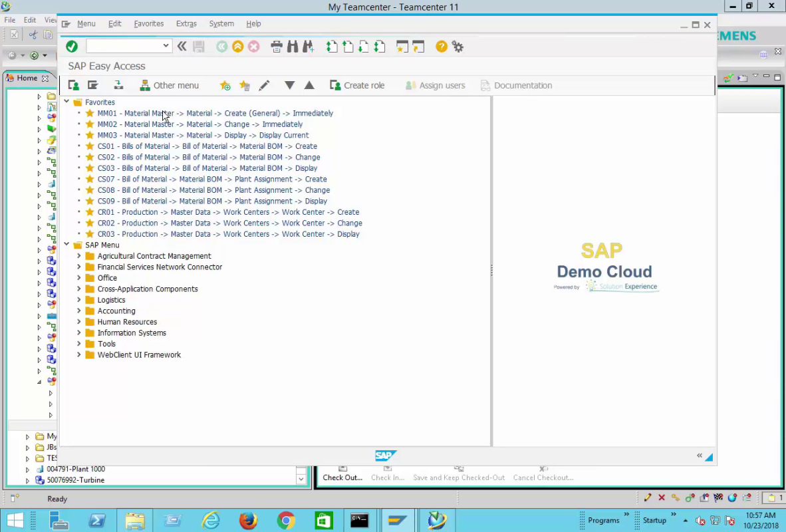Image resolution: width=786 pixels, height=532 pixels.
Task: Click the Previous Page icon
Action: pos(347,47)
